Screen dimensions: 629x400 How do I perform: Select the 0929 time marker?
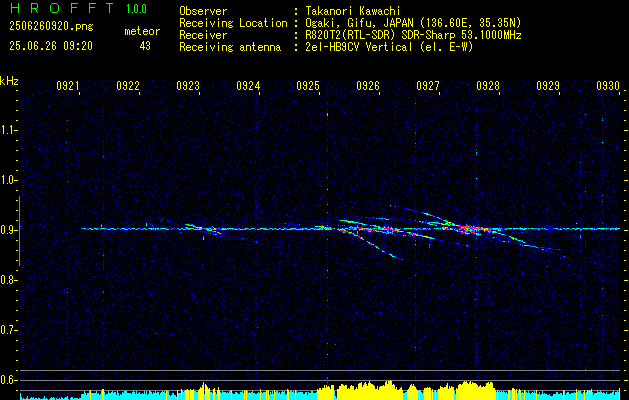click(x=548, y=86)
